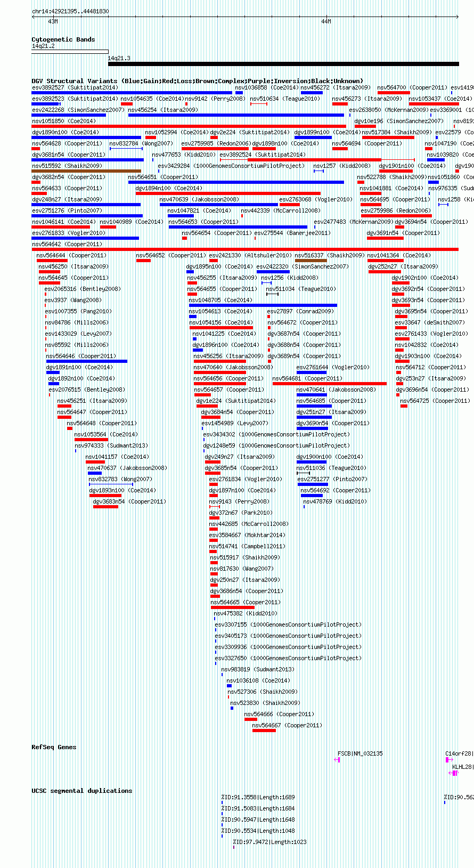Select variant esv2422268 (SimonSanchez2007)

[78, 110]
